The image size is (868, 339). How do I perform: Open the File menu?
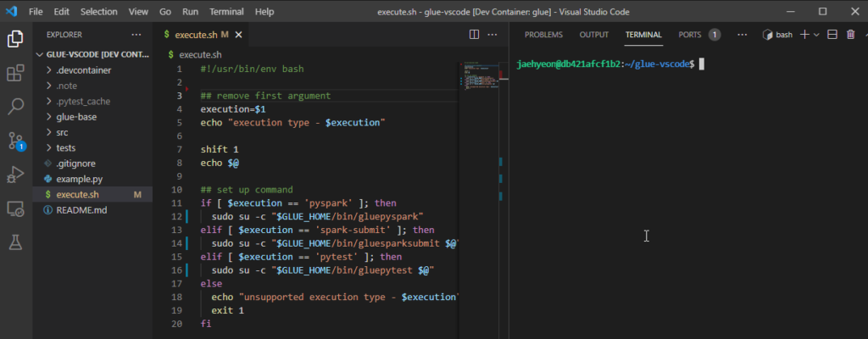36,12
